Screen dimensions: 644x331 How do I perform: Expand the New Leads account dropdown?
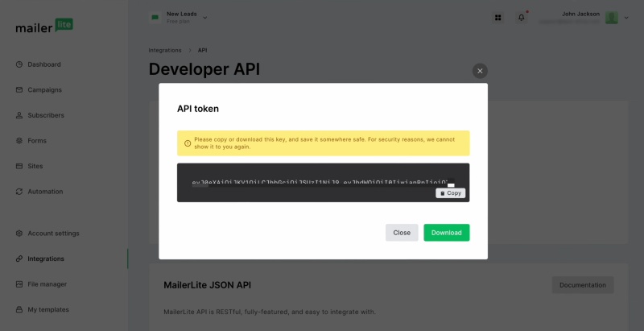205,18
